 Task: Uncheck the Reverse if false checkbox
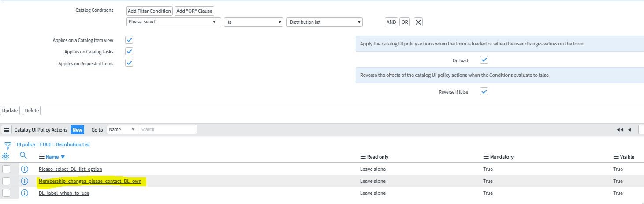point(484,91)
